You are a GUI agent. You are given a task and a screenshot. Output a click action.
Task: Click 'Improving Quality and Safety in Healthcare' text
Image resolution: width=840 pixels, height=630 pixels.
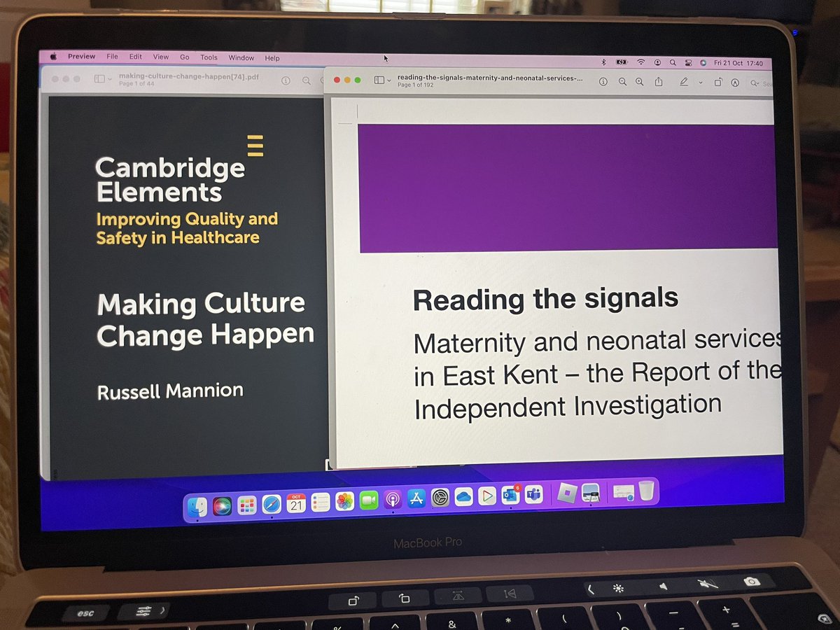click(x=187, y=228)
